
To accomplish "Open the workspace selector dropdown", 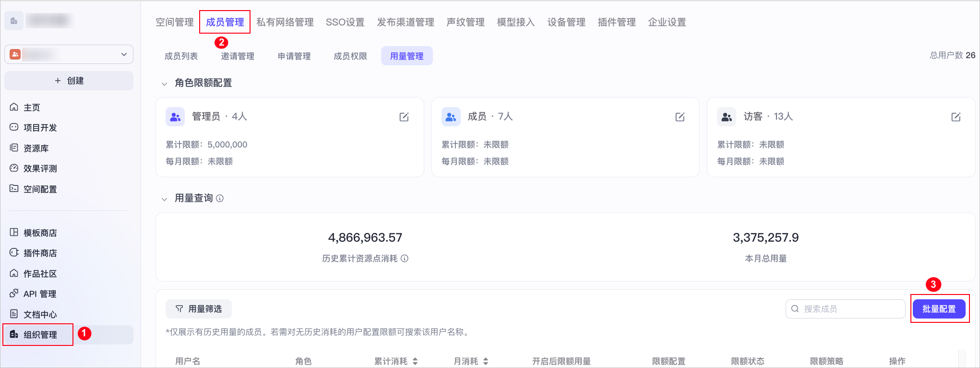I will coord(69,54).
